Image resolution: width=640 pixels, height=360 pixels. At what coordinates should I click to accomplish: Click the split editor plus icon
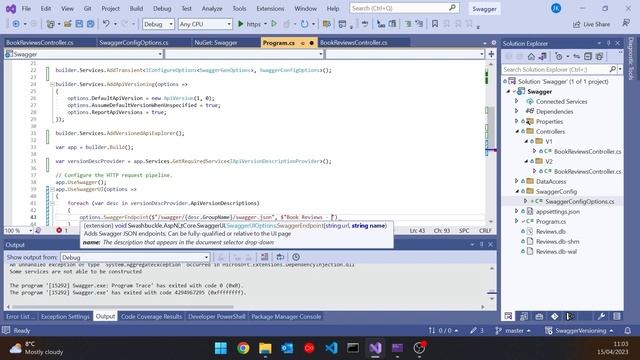pos(491,54)
